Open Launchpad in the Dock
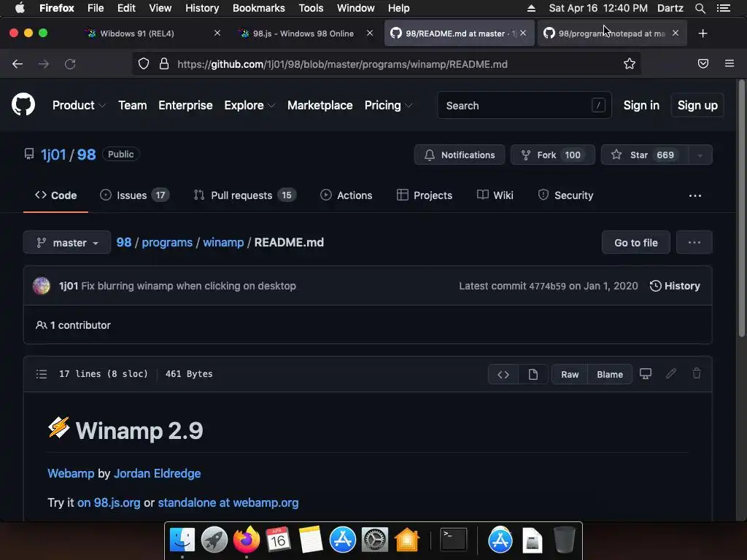The width and height of the screenshot is (747, 560). [214, 540]
